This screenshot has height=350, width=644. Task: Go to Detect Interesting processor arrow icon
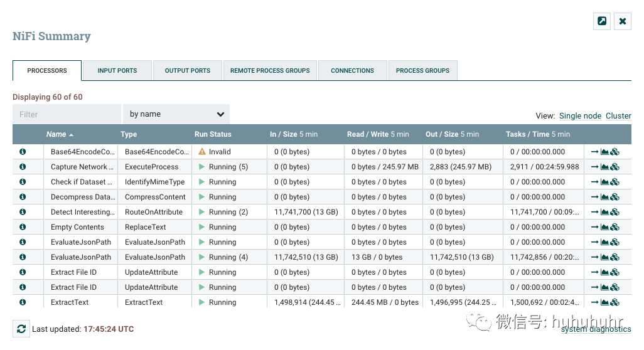tap(594, 212)
